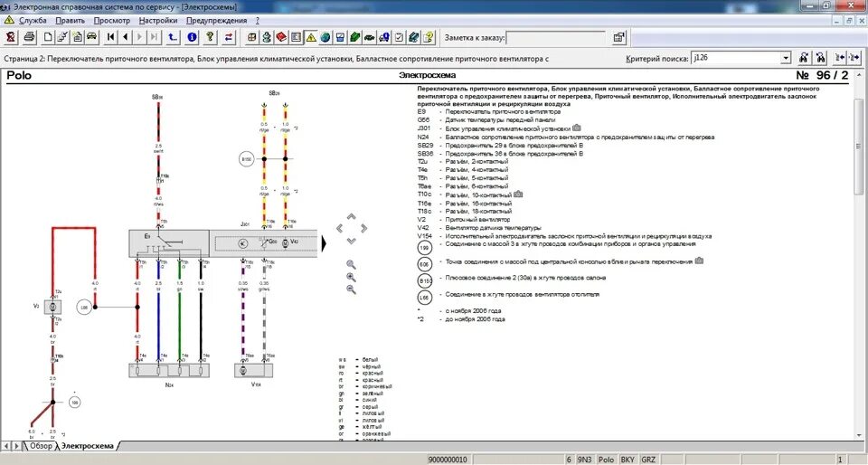Click the red-blue swap arrows icon
The width and height of the screenshot is (868, 465).
click(x=229, y=37)
